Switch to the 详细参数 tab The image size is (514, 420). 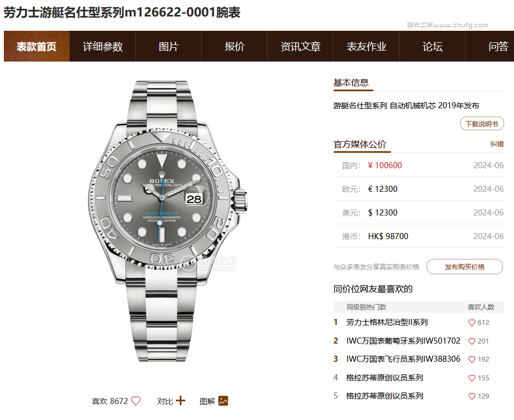coord(103,46)
